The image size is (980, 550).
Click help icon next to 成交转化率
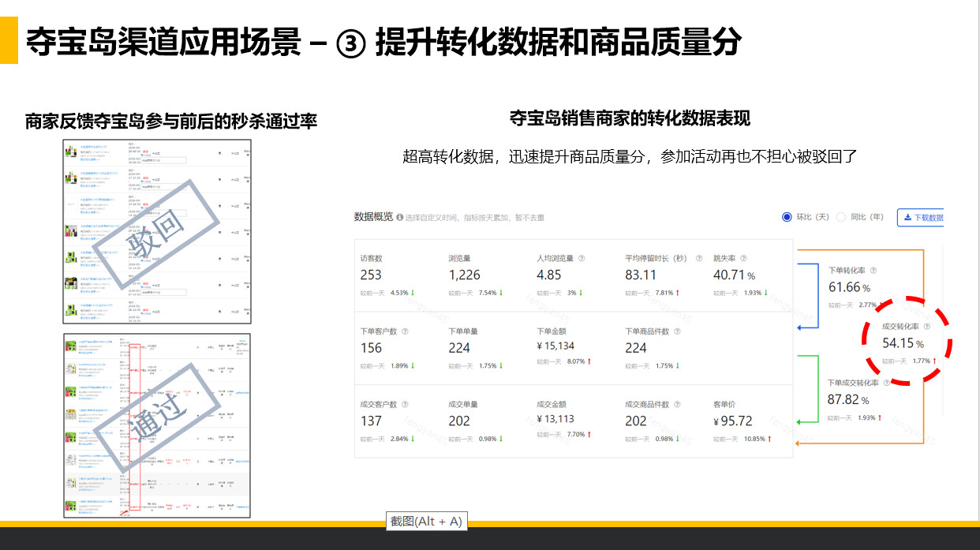click(x=926, y=326)
